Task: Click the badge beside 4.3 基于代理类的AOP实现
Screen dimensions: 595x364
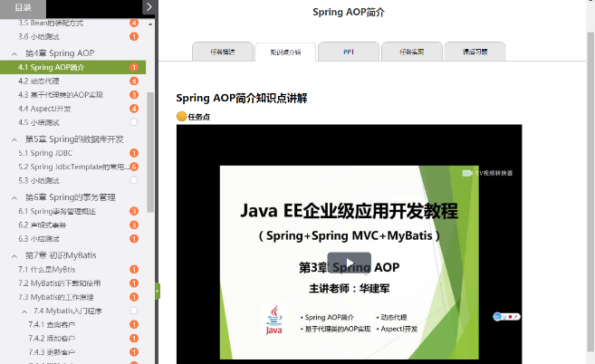Action: pyautogui.click(x=134, y=95)
